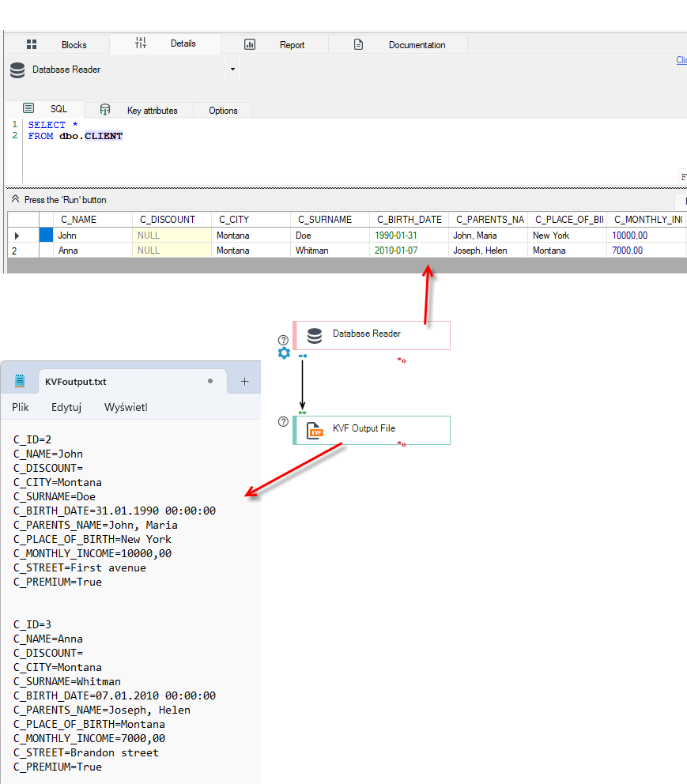Screen dimensions: 687x784
Task: Collapse the results panel with the double chevron
Action: tap(16, 199)
